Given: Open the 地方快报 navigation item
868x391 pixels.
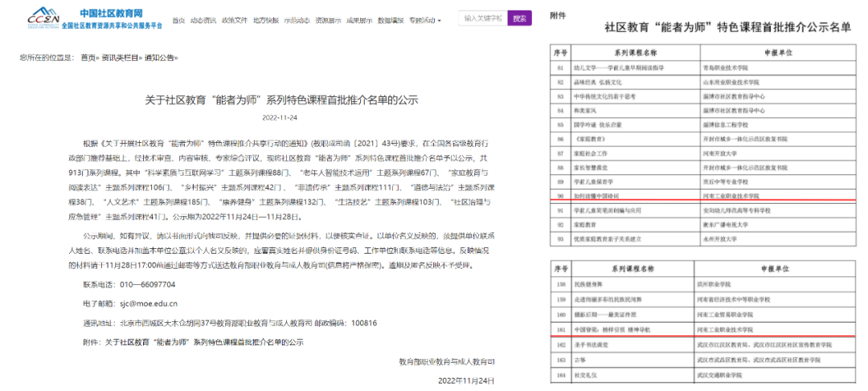Looking at the screenshot, I should click(266, 20).
